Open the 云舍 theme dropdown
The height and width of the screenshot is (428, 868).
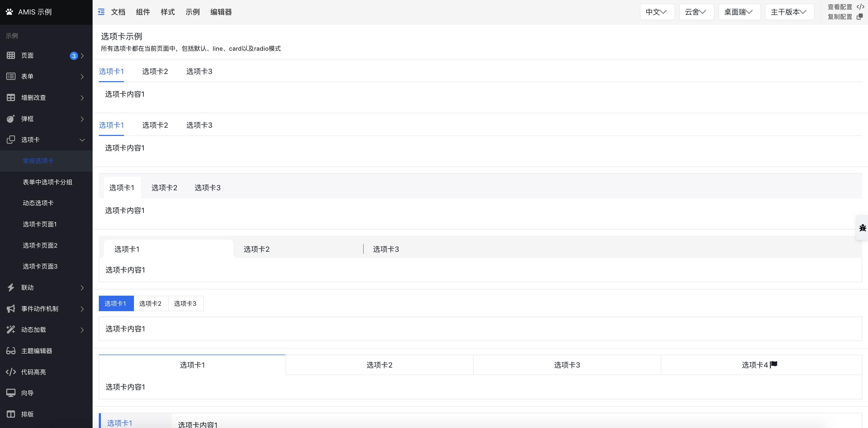click(x=696, y=12)
